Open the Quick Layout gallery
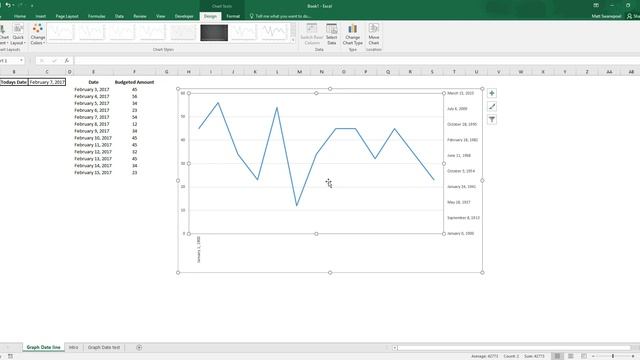The image size is (640, 360). pos(18,34)
